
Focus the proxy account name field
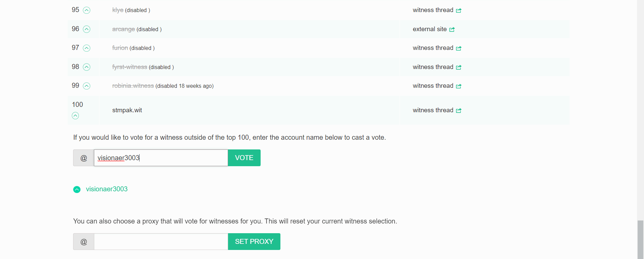click(x=161, y=242)
